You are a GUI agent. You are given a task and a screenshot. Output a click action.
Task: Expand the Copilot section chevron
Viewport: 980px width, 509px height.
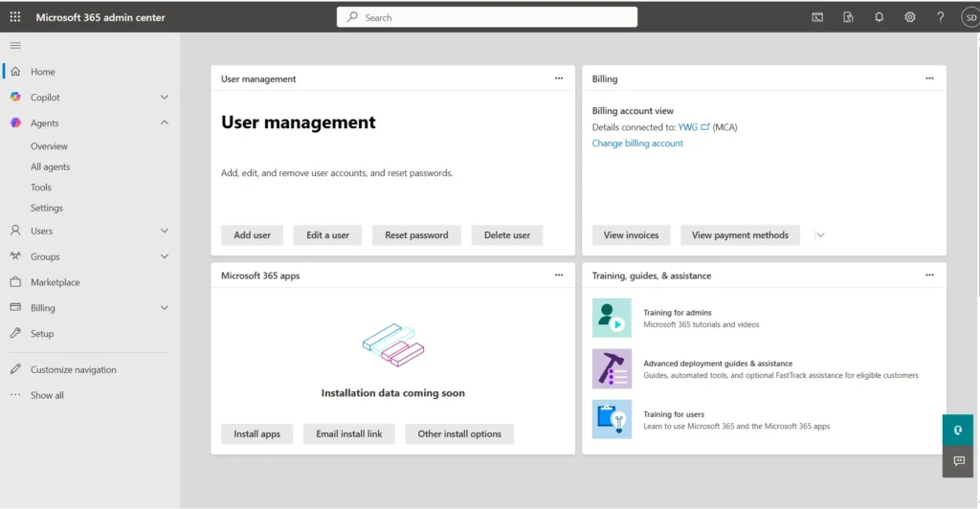(165, 98)
